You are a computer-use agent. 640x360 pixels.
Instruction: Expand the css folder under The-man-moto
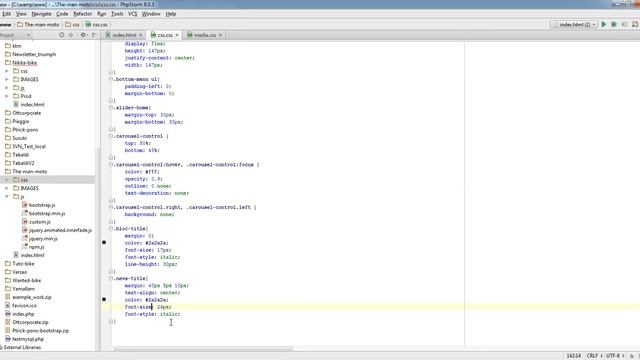[x=7, y=180]
